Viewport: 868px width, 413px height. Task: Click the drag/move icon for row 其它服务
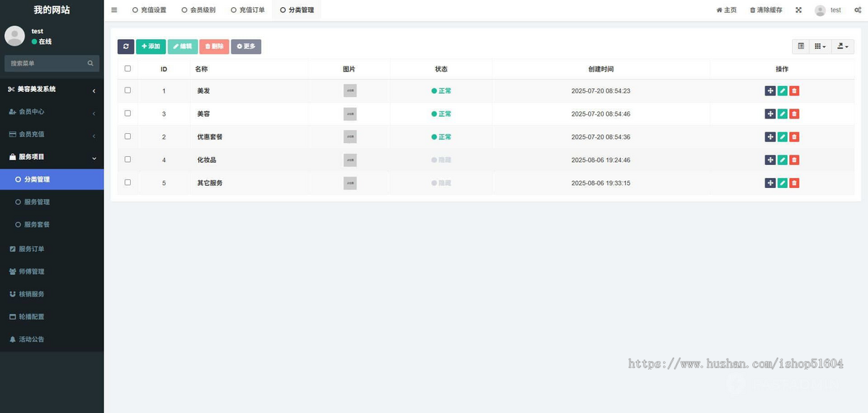[x=770, y=183]
